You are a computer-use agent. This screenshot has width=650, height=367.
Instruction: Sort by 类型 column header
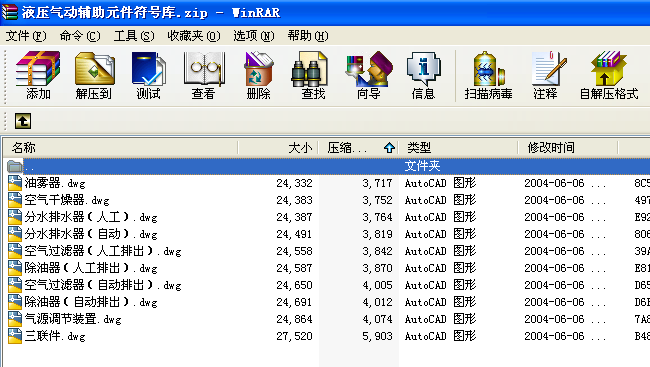coord(458,148)
